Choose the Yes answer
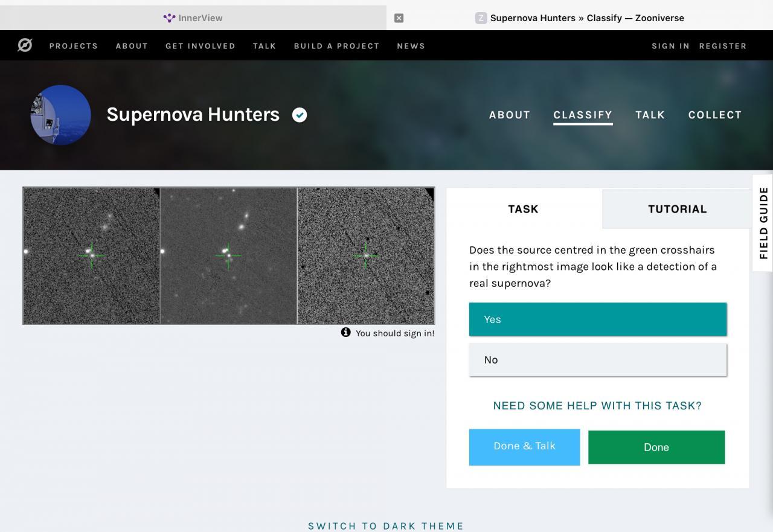 598,319
